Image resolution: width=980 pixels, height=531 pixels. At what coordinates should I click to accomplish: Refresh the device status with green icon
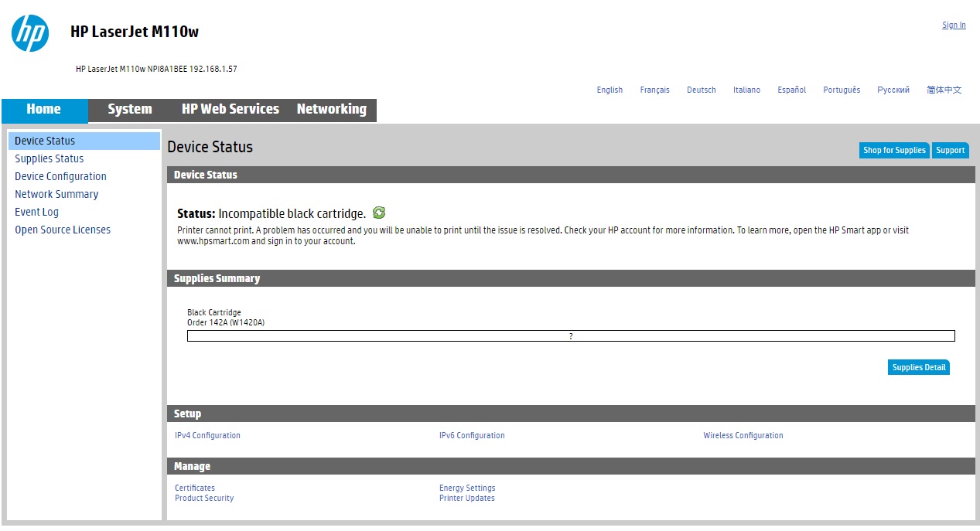[x=379, y=213]
